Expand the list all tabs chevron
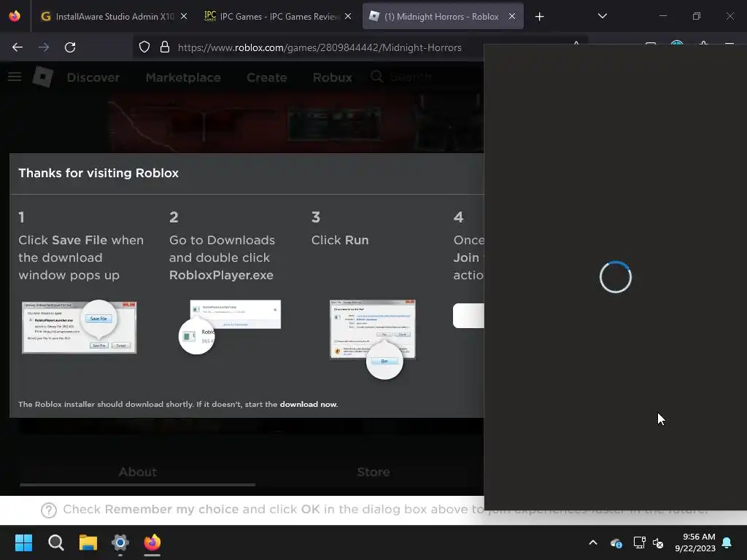Screen dimensions: 747x560 click(602, 16)
